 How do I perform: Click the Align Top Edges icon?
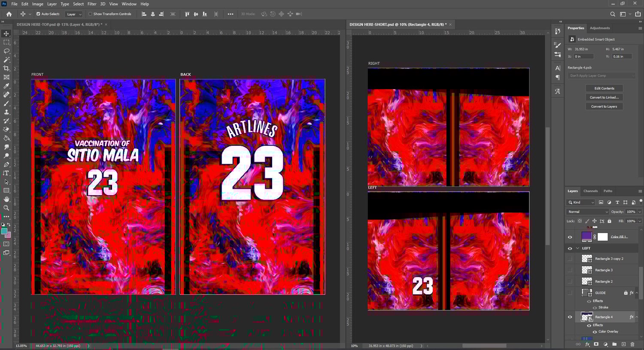187,14
